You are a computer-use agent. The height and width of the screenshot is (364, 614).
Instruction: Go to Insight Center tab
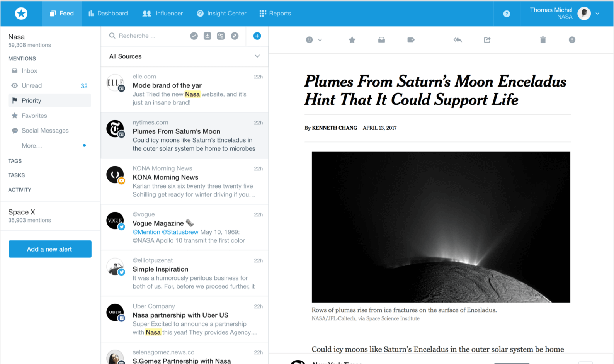[221, 14]
